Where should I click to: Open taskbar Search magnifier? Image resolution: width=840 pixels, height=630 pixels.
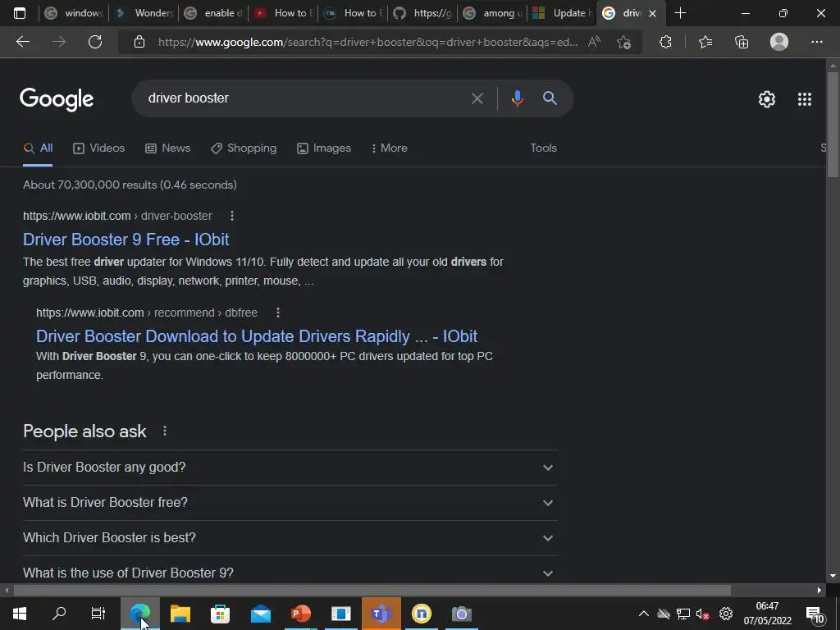click(x=59, y=614)
